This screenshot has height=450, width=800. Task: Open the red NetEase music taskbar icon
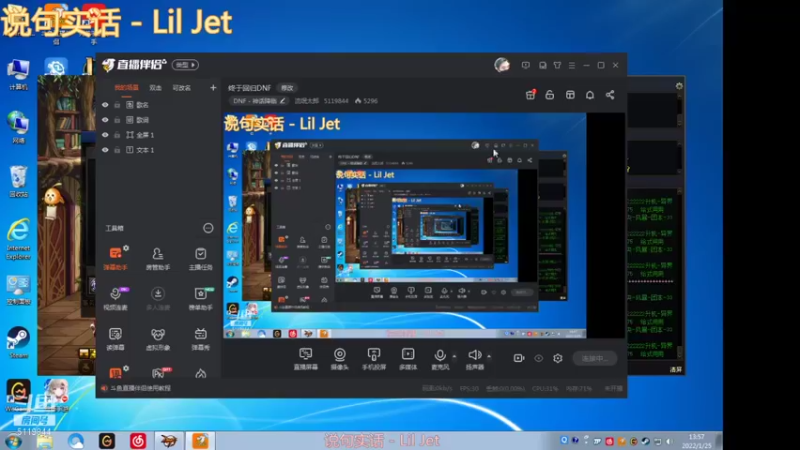click(x=138, y=441)
